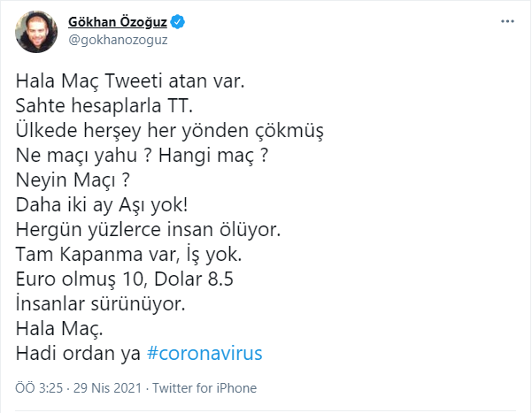Image resolution: width=532 pixels, height=413 pixels.
Task: Click the text 'Ne maçı yahu ? Hangi maç ?'
Action: (142, 156)
